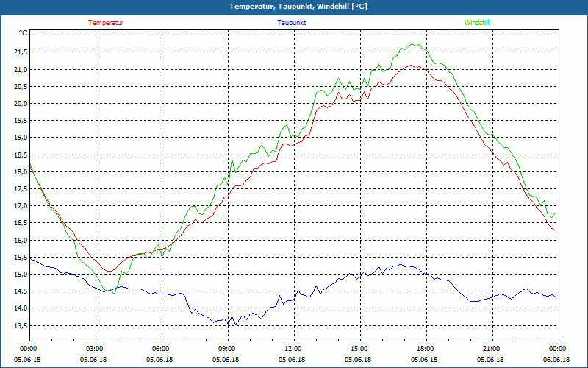
Task: Click the 09:00 time label on the x-axis
Action: (228, 349)
